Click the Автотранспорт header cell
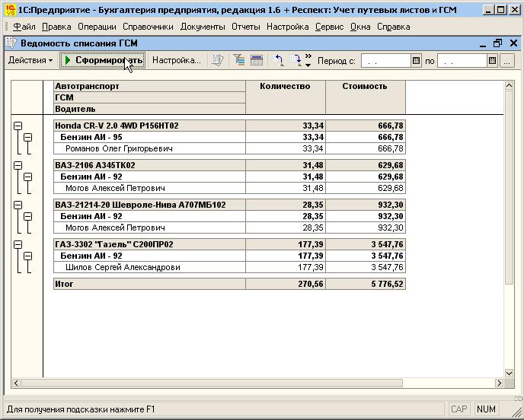The width and height of the screenshot is (524, 420). coord(150,86)
